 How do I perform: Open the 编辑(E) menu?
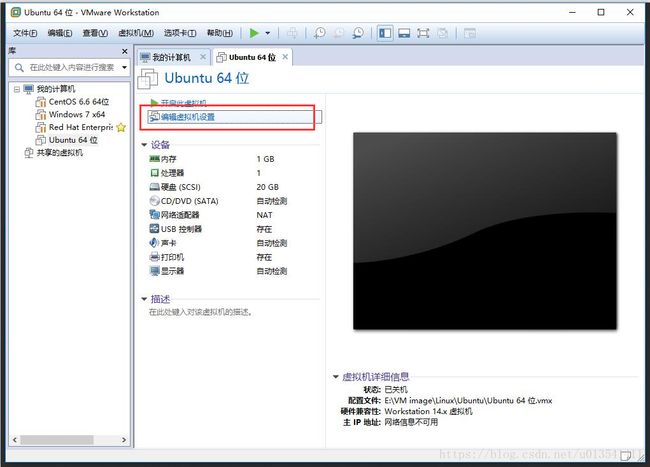(60, 33)
